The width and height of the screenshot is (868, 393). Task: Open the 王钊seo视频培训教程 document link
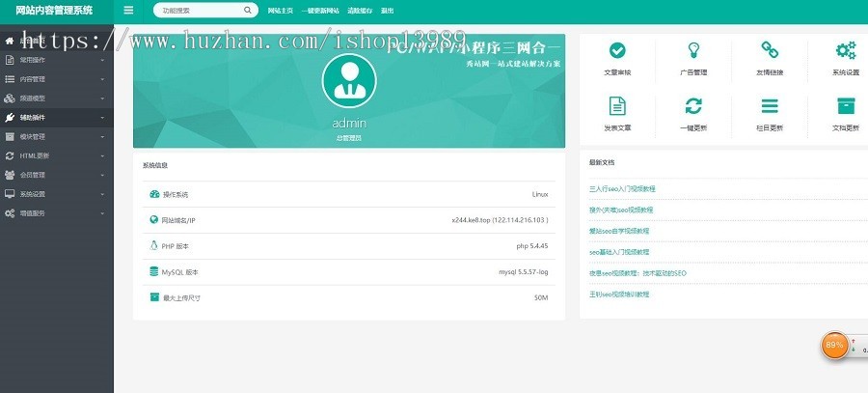click(x=619, y=294)
